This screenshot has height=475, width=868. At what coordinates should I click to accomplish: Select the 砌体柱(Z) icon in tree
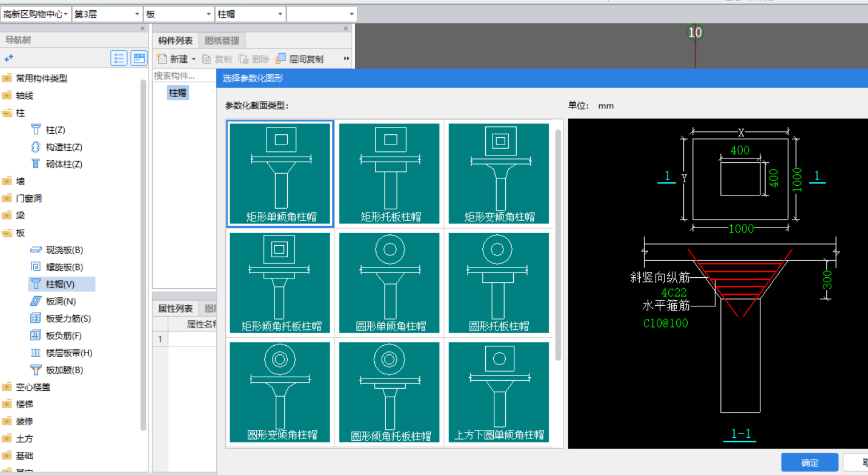click(x=35, y=164)
